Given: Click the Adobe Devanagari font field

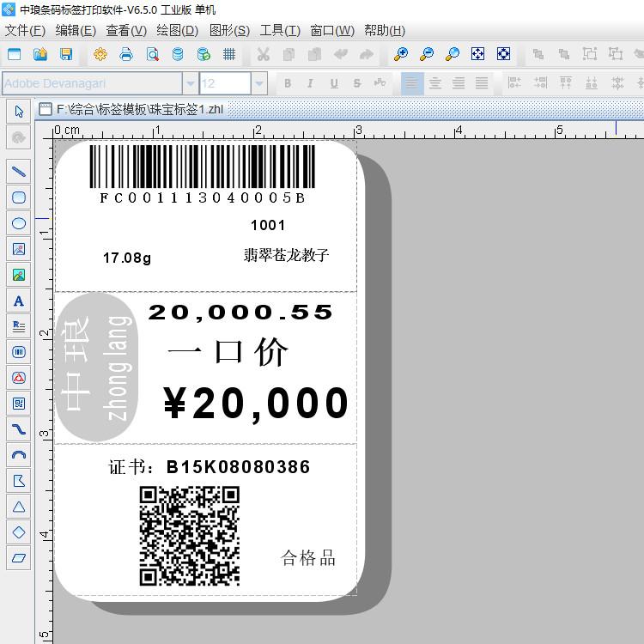Looking at the screenshot, I should 93,84.
